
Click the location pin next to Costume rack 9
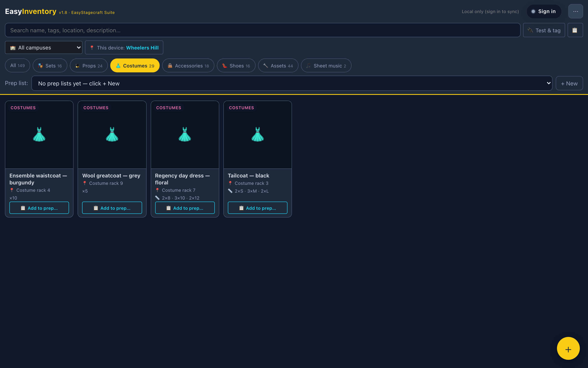pos(85,183)
